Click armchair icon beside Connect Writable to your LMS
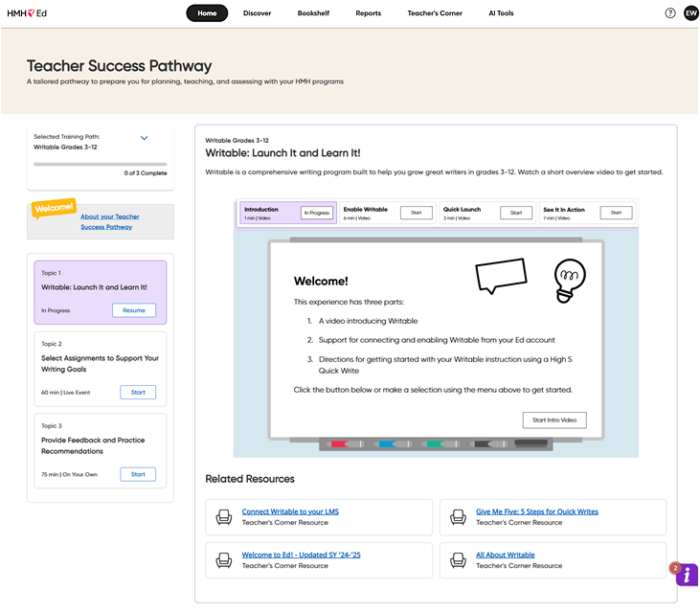This screenshot has width=700, height=613. 224,517
